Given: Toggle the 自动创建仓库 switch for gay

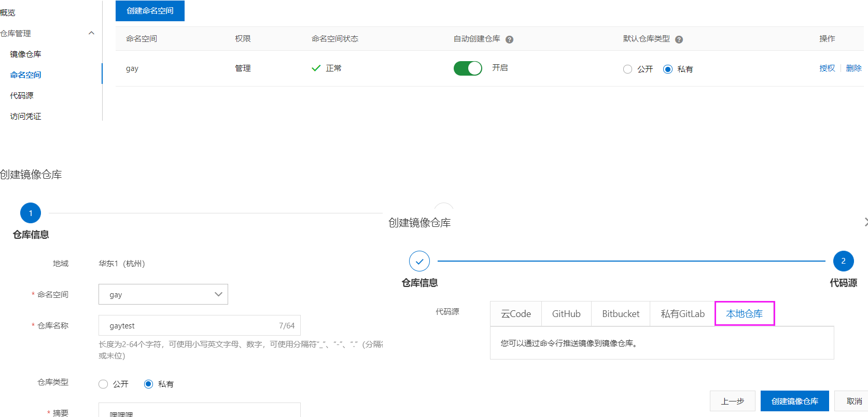Looking at the screenshot, I should coord(468,68).
